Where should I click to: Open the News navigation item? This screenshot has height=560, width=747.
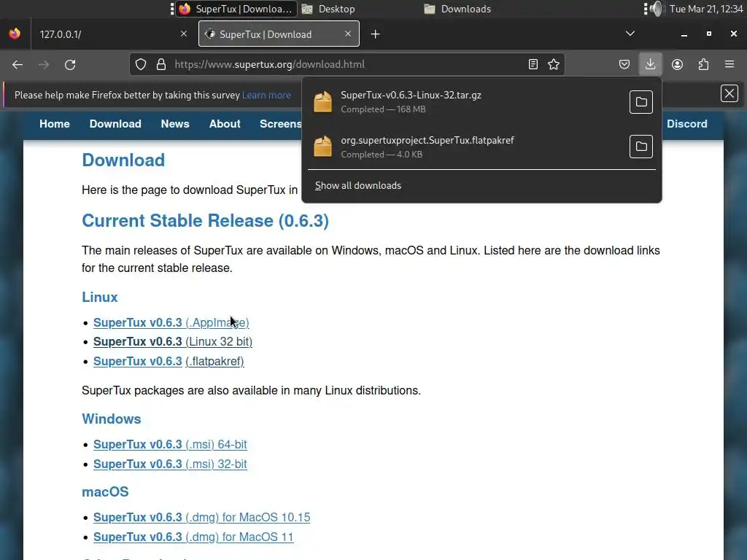click(175, 124)
